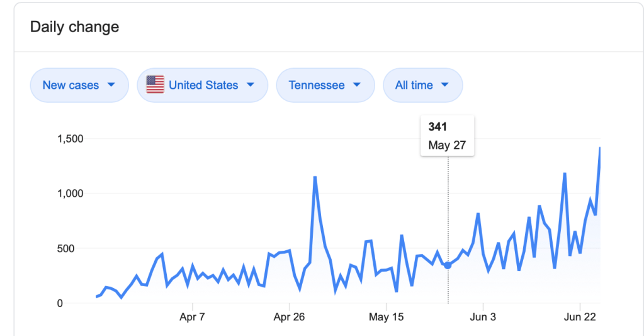
Task: Click the Apr 7 axis label
Action: click(192, 317)
